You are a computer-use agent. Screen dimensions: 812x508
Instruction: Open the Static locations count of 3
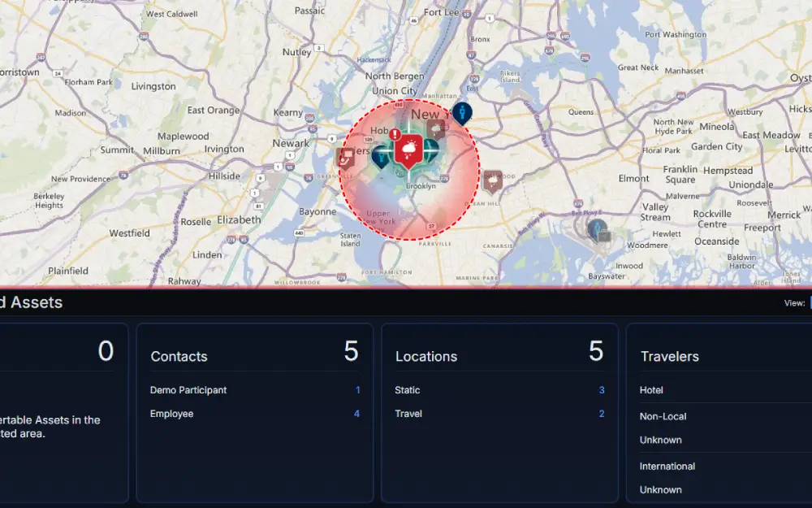tap(601, 390)
